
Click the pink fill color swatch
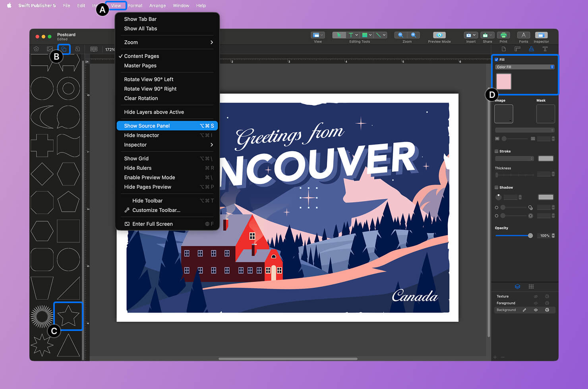click(x=503, y=82)
